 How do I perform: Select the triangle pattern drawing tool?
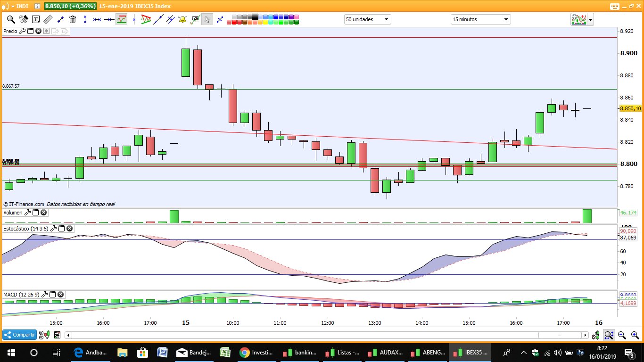click(146, 19)
